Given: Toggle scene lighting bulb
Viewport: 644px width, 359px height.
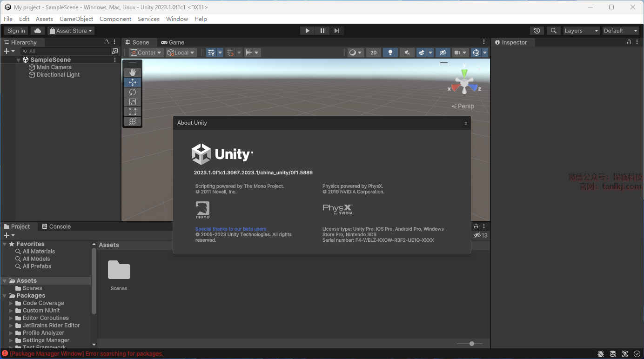Looking at the screenshot, I should (390, 53).
